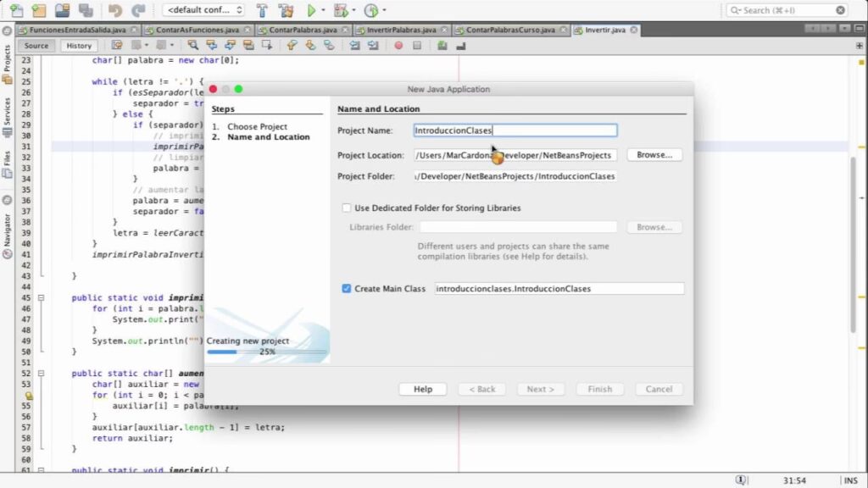Switch to the FuncionesEntradaSalida.java tab
The image size is (868, 488).
click(x=71, y=30)
